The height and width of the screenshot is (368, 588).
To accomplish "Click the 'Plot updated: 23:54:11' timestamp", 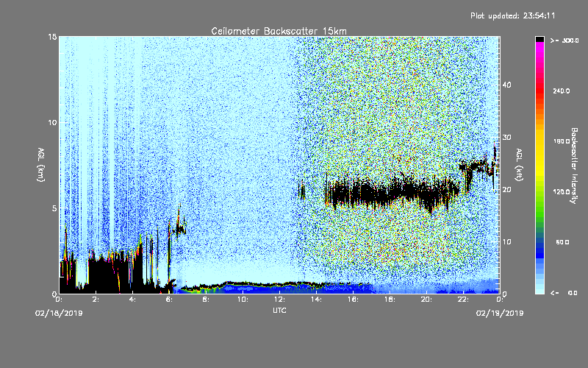I will [512, 15].
